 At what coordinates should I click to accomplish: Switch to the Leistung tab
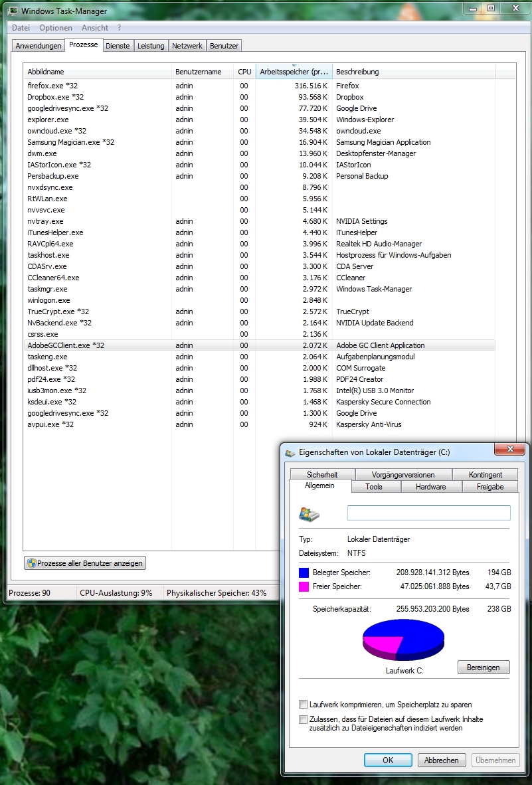(x=151, y=46)
